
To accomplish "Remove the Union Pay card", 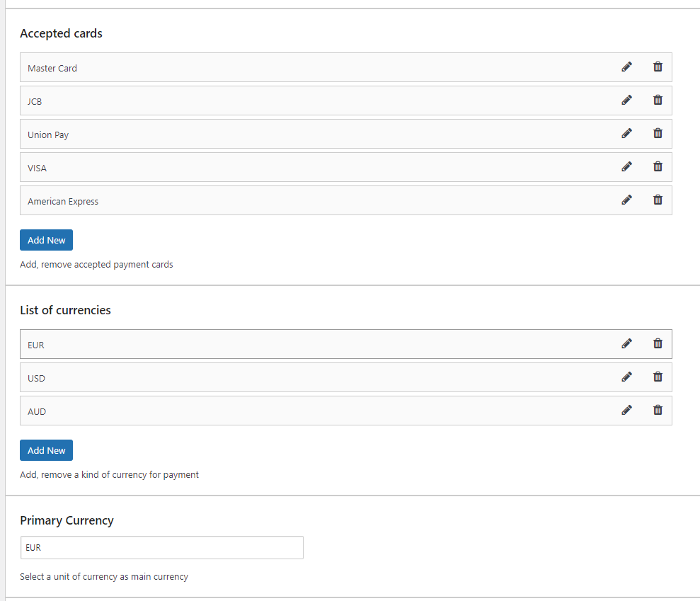I will (x=658, y=134).
